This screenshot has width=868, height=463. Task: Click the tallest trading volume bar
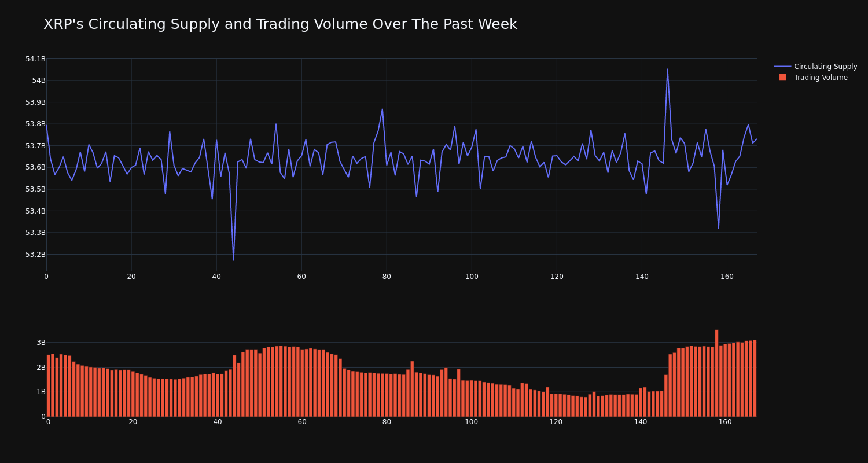pos(716,373)
